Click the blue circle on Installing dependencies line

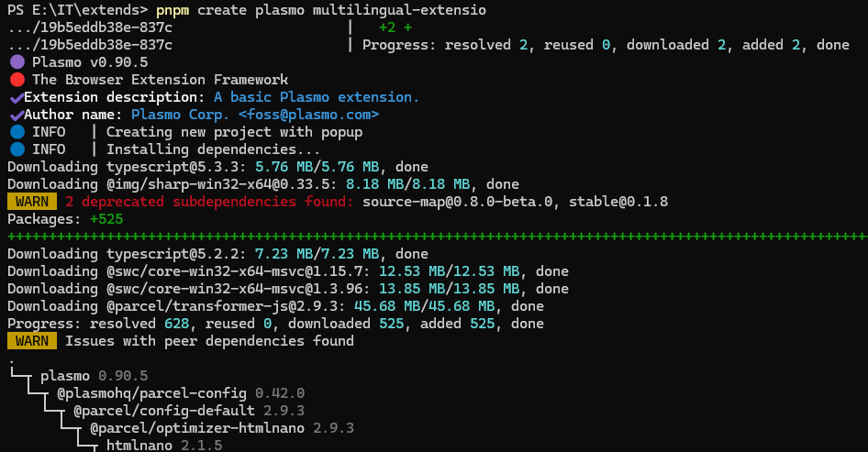click(x=17, y=149)
